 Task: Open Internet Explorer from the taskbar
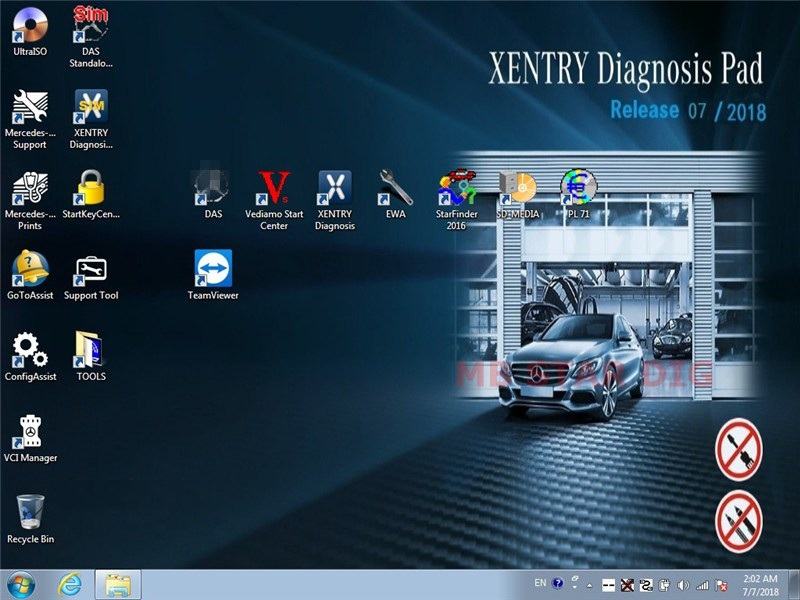click(69, 583)
